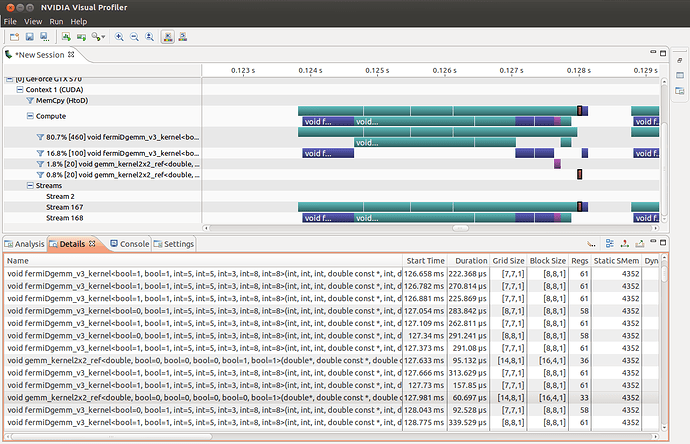This screenshot has width=690, height=444.
Task: Close the New Session tab
Action: (x=71, y=55)
